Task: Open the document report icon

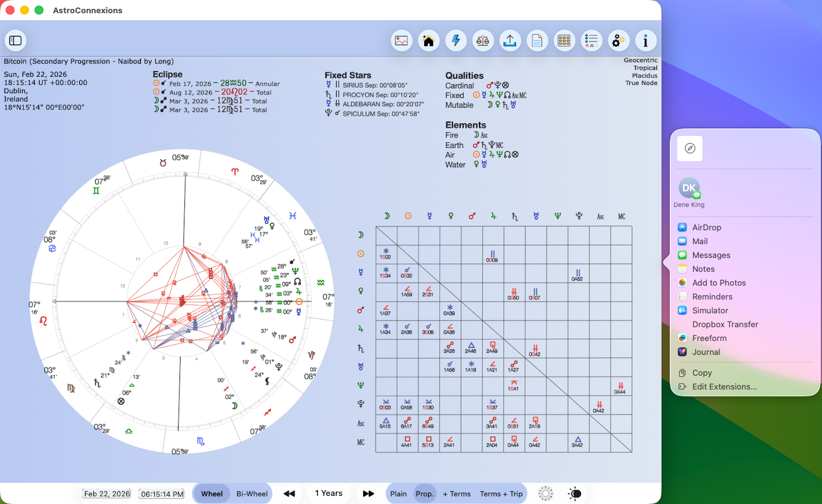Action: (537, 41)
